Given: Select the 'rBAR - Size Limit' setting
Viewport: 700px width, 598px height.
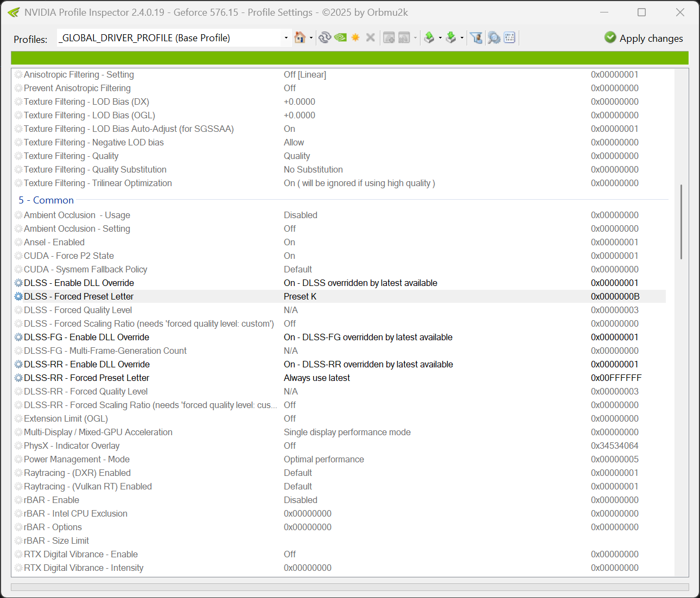Looking at the screenshot, I should tap(340, 540).
